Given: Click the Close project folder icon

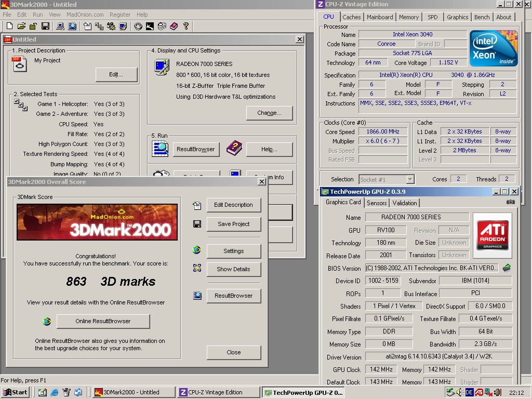Looking at the screenshot, I should coord(33,26).
